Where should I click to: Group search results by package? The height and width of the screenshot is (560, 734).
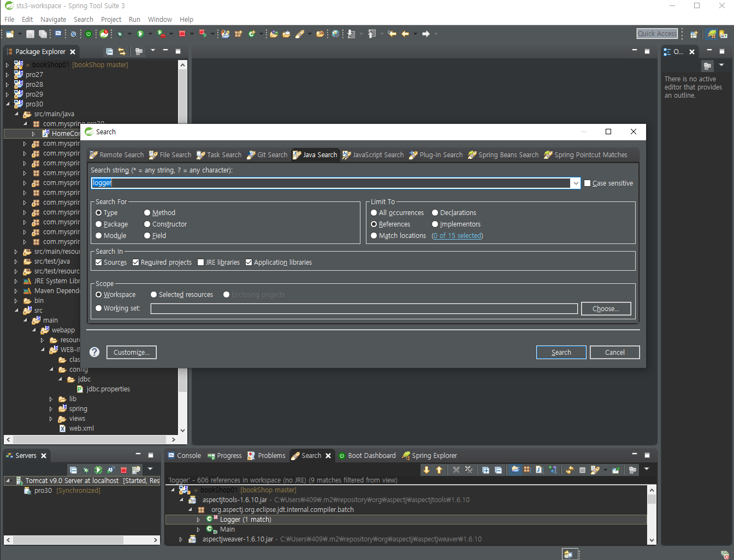(x=527, y=470)
